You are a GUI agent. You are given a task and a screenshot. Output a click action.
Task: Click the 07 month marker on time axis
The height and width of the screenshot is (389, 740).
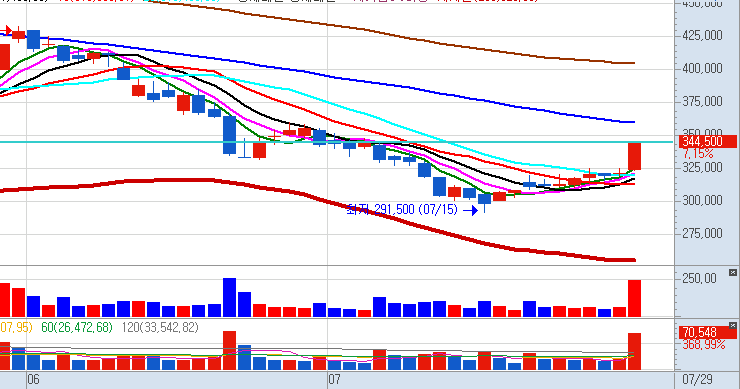(x=334, y=379)
